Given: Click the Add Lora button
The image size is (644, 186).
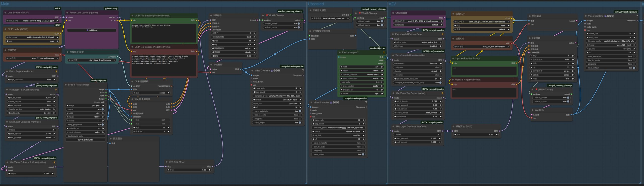Looking at the screenshot, I should (92, 30).
